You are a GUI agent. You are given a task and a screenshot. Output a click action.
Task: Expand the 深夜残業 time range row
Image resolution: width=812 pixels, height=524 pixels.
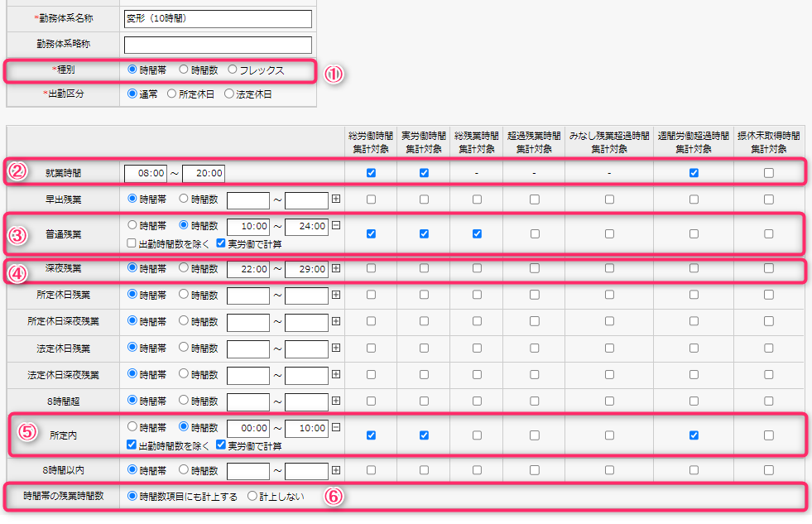pyautogui.click(x=335, y=269)
